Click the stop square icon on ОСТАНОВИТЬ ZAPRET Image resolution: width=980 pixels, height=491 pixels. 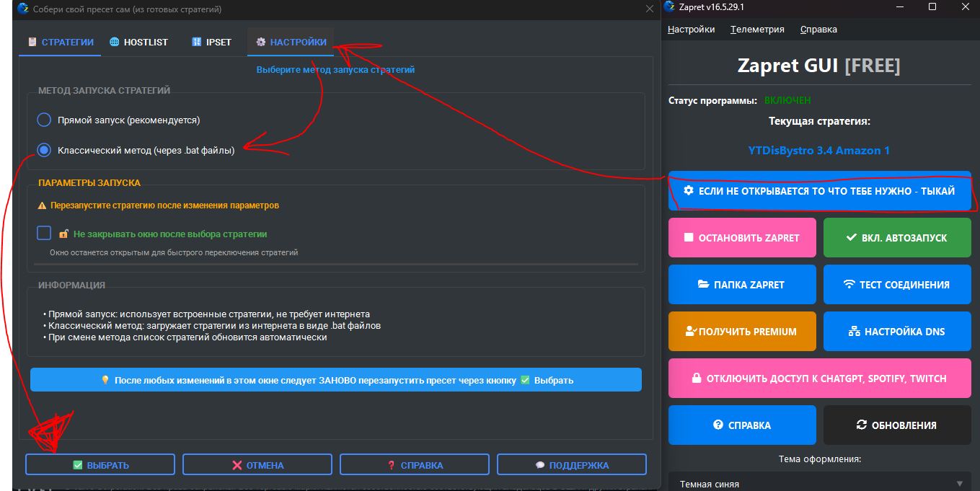pyautogui.click(x=689, y=237)
